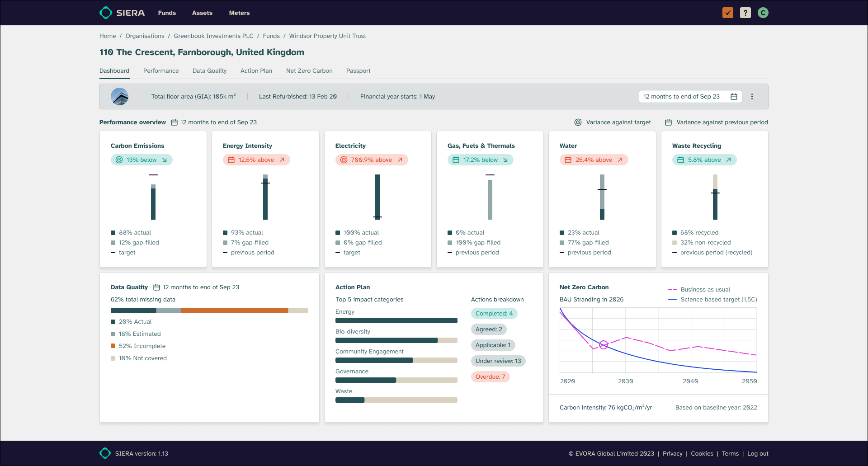Click the Variance against target icon
Viewport: 868px width, 466px height.
[577, 122]
